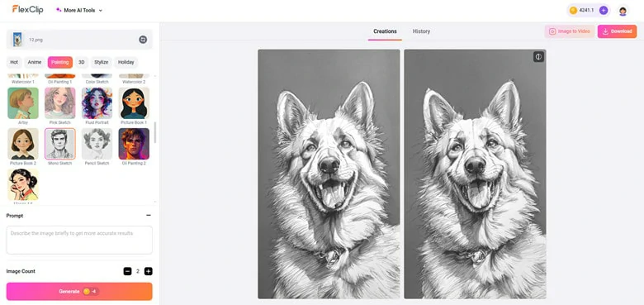Screen dimensions: 644x305
Task: Click the Color Sketch style label
Action: [x=97, y=82]
